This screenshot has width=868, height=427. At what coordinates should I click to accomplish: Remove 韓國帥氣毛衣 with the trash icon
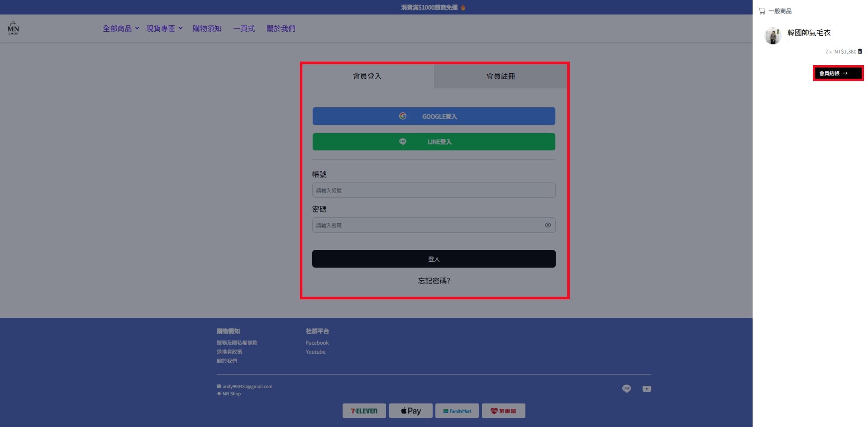860,52
